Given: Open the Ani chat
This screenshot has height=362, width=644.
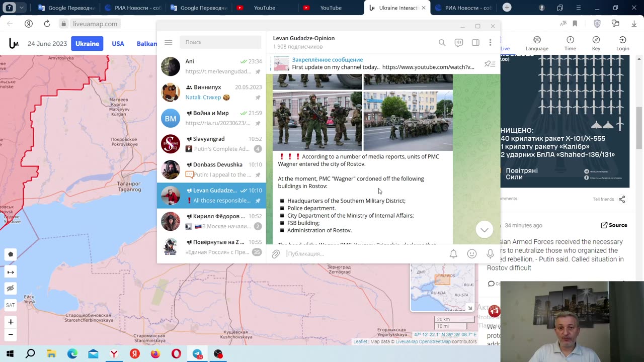Looking at the screenshot, I should [x=211, y=66].
